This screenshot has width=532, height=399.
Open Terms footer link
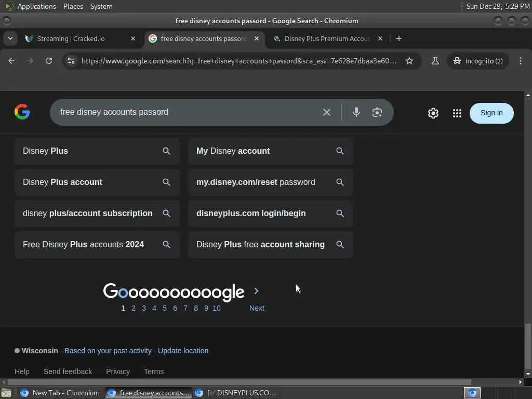click(154, 371)
